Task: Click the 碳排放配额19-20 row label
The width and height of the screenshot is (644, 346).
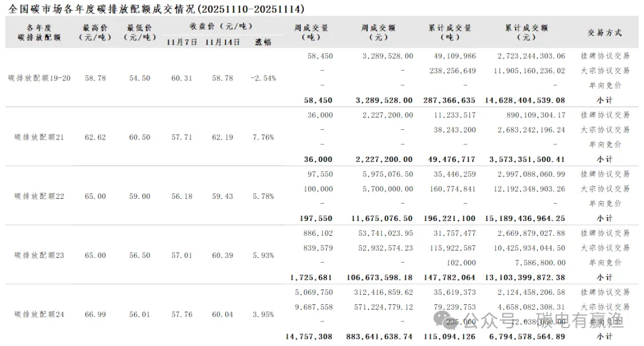Action: (x=39, y=78)
